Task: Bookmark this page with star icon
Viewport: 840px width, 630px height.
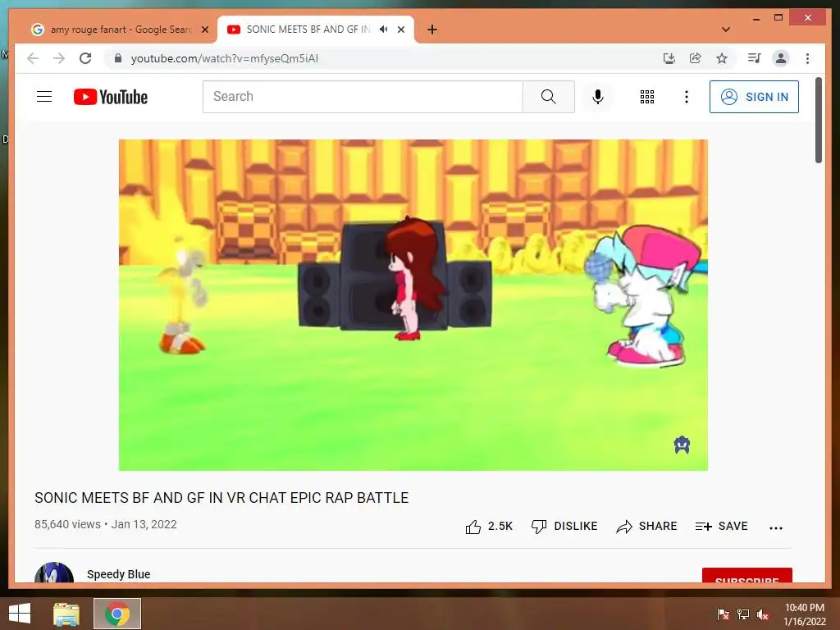Action: pos(722,58)
